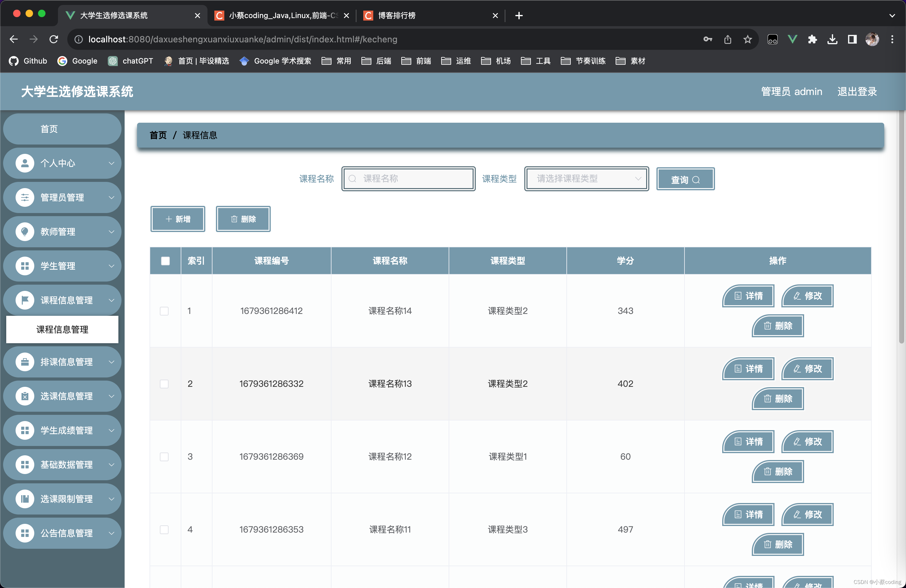Click the 课程名称 search input field
The image size is (906, 588).
point(408,178)
